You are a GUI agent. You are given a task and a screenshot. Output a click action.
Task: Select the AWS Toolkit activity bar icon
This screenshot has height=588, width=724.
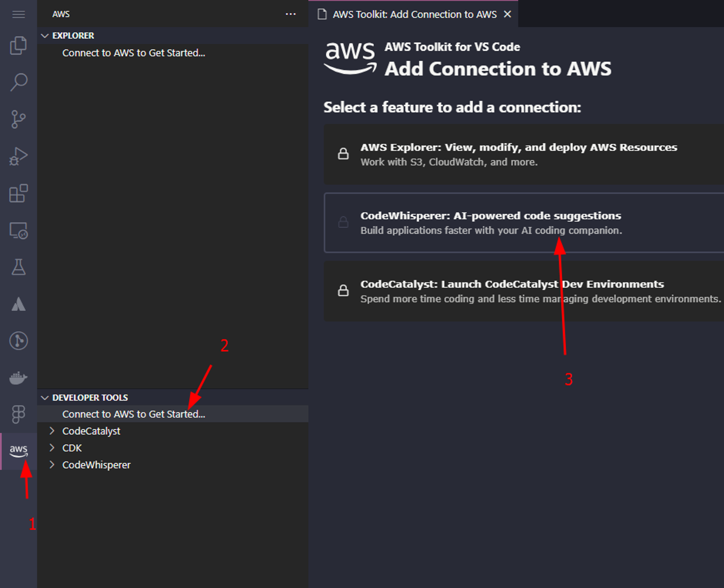(18, 451)
